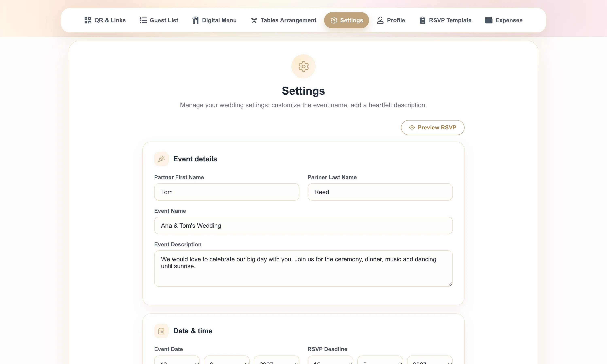This screenshot has width=607, height=364.
Task: Click the party popper icon beside Event details
Action: [161, 159]
